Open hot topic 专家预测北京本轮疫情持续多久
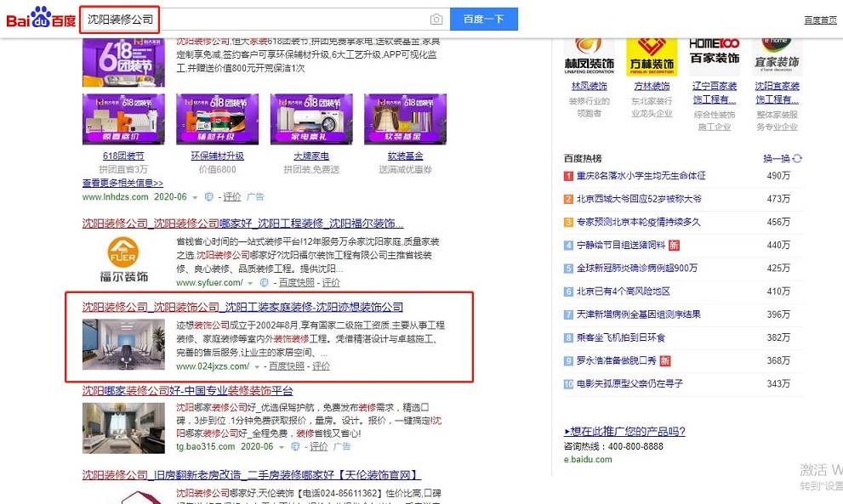 tap(638, 222)
